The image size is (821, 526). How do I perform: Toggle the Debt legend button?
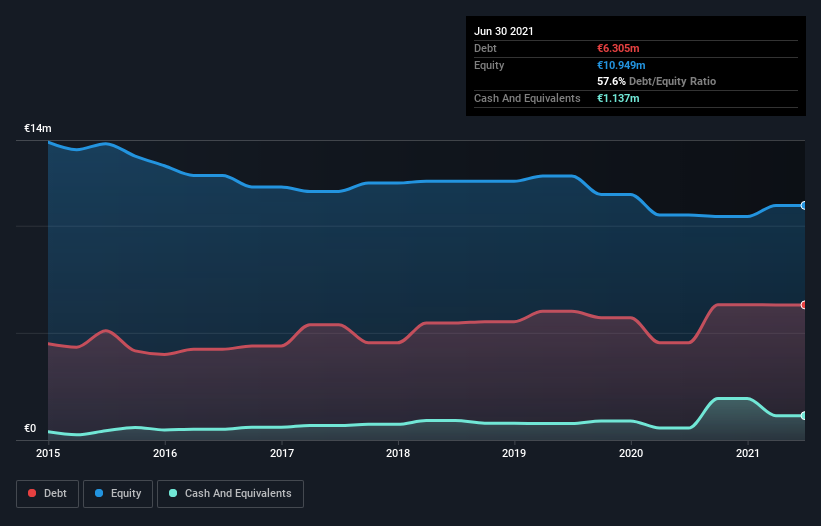coord(48,494)
